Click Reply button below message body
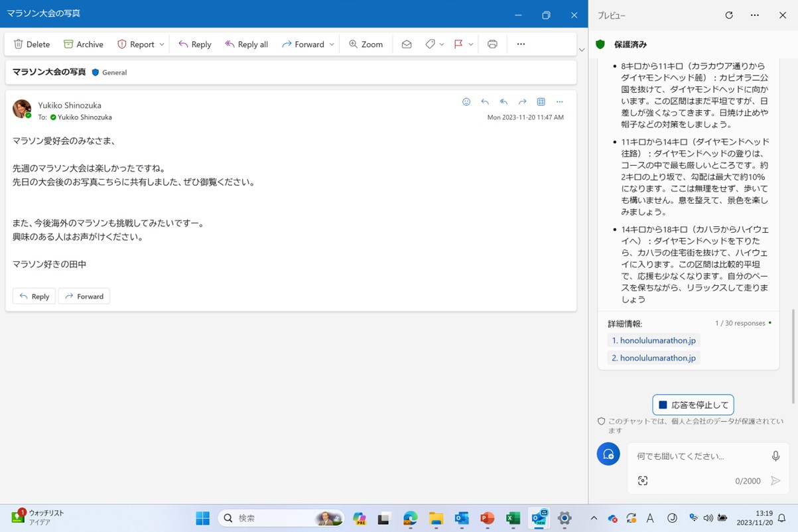This screenshot has width=798, height=532. click(34, 297)
